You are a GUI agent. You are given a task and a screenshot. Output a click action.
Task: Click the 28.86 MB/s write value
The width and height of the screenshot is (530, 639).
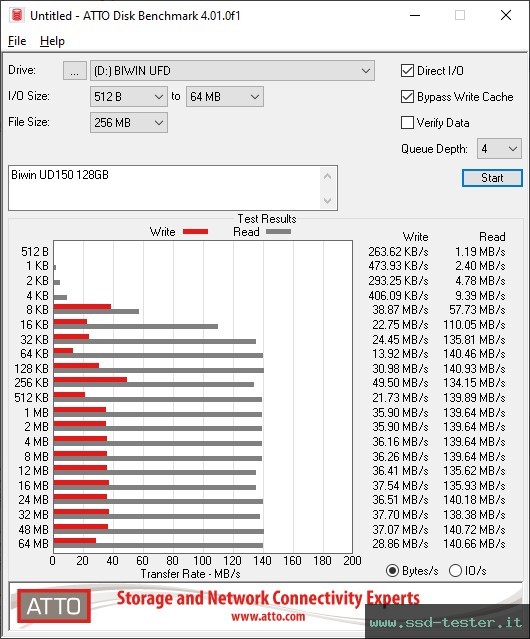(x=400, y=544)
